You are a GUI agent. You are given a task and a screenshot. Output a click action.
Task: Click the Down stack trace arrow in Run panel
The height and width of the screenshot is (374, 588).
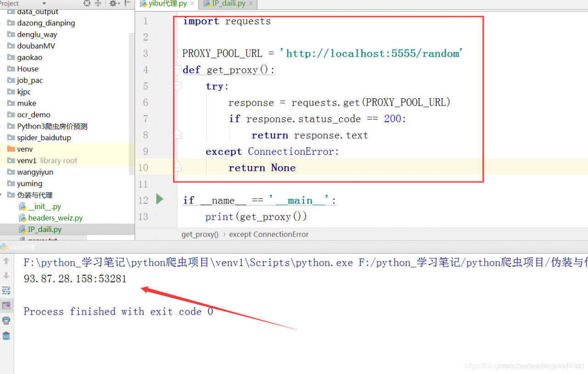click(x=6, y=276)
